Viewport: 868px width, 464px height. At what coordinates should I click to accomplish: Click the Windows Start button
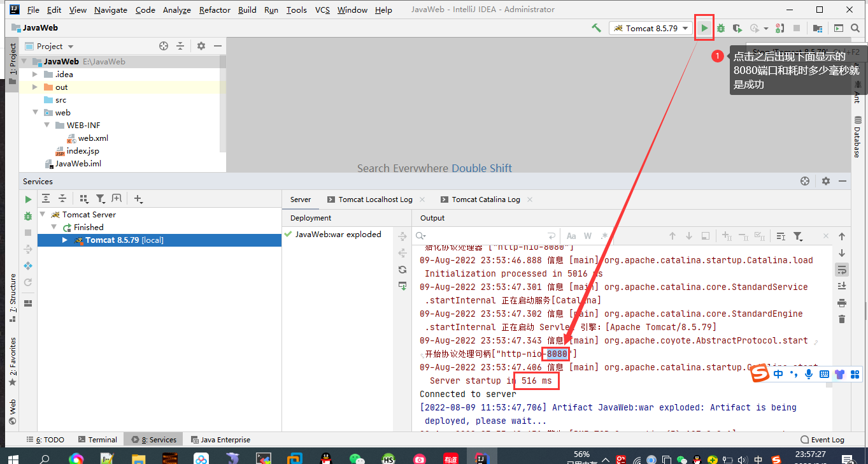[12, 458]
